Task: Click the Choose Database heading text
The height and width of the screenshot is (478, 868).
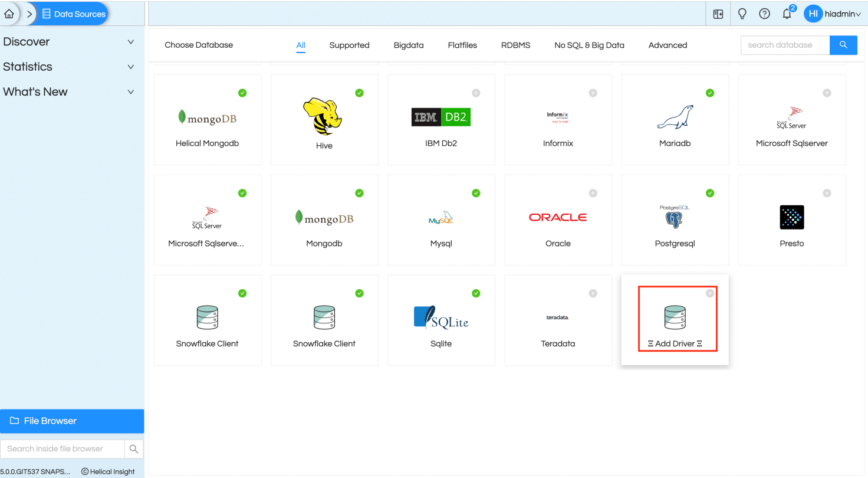Action: (199, 45)
